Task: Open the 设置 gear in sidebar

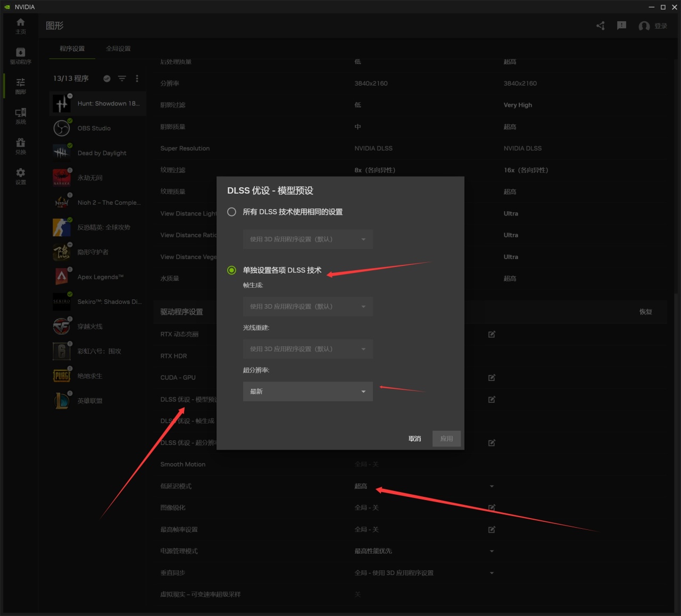Action: (20, 176)
